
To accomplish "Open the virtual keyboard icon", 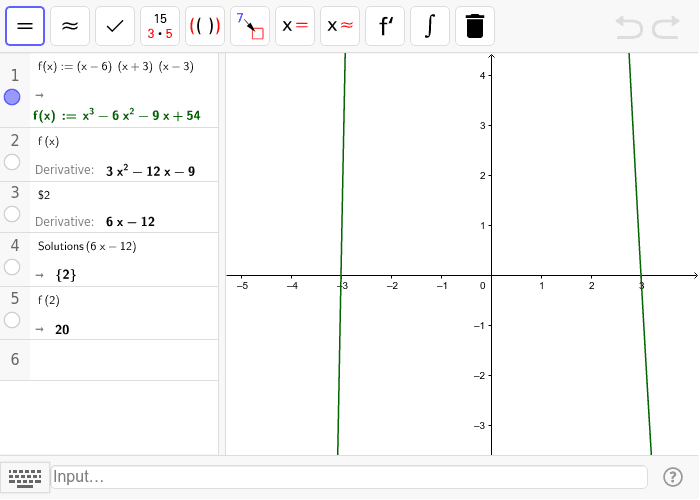I will pyautogui.click(x=25, y=478).
